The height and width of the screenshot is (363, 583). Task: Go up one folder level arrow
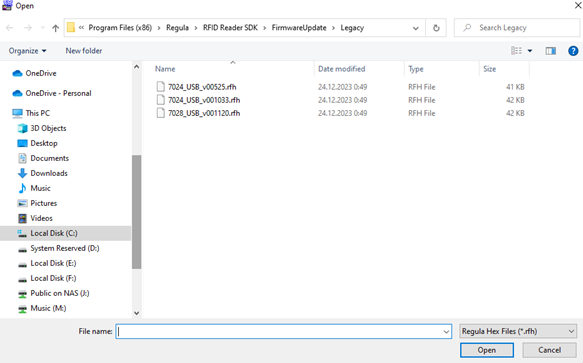[55, 28]
